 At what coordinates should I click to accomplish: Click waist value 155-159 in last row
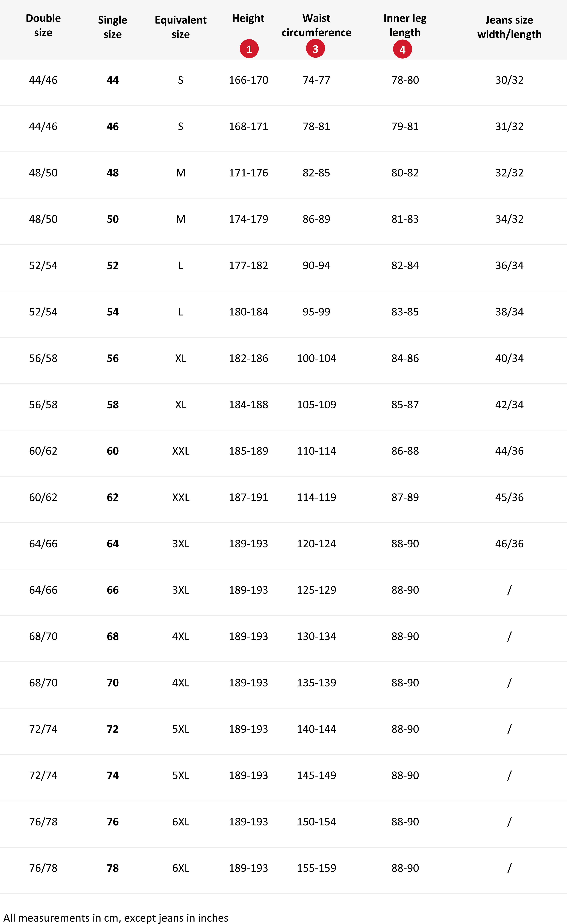click(316, 868)
